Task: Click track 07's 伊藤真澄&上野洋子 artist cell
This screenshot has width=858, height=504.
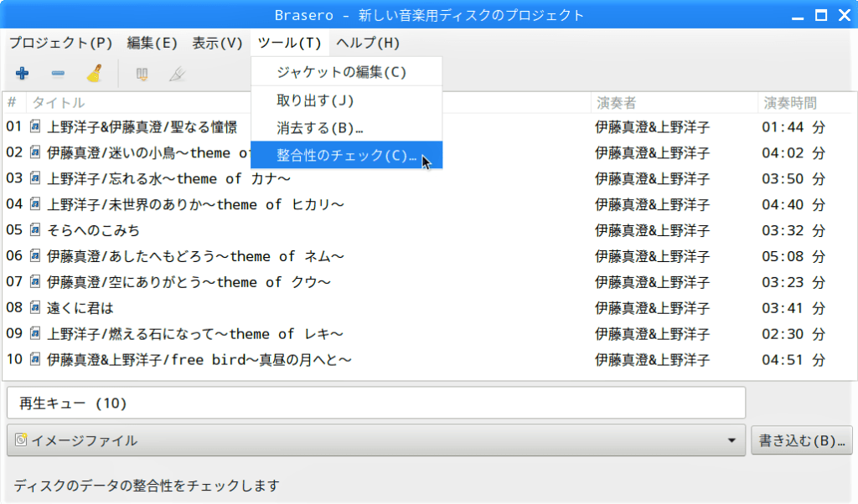Action: (x=652, y=282)
